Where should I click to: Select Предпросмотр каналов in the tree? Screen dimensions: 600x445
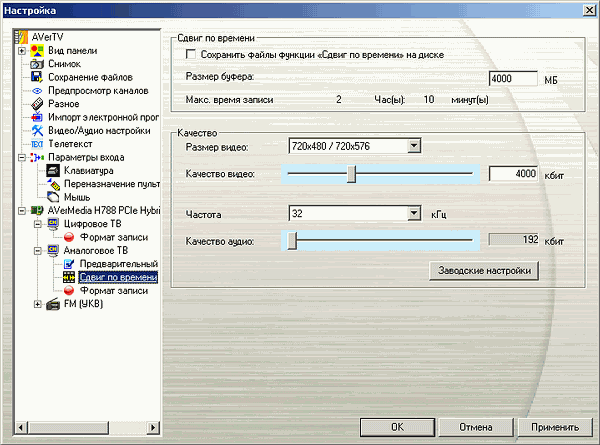pos(98,91)
